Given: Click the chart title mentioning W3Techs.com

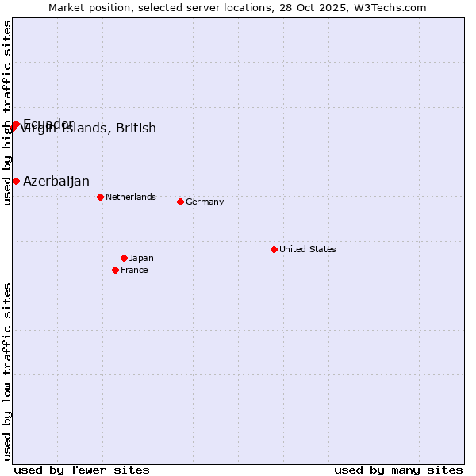Looking at the screenshot, I should 237,7.
